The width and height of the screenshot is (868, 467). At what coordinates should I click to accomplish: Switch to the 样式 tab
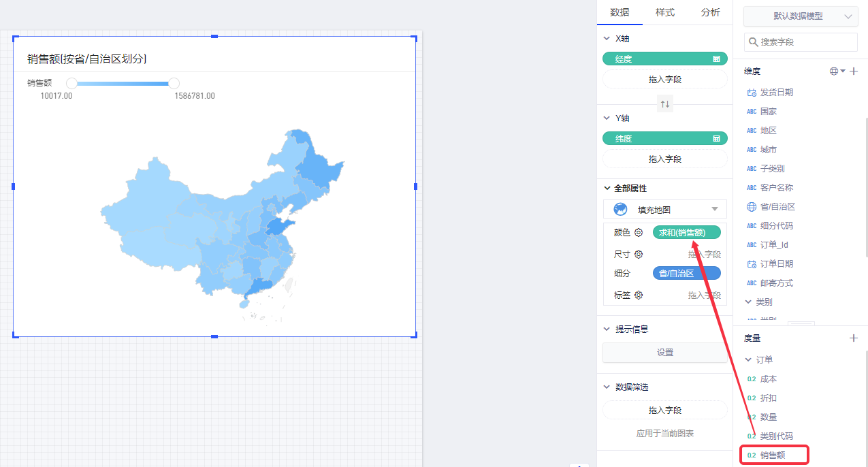click(x=664, y=12)
